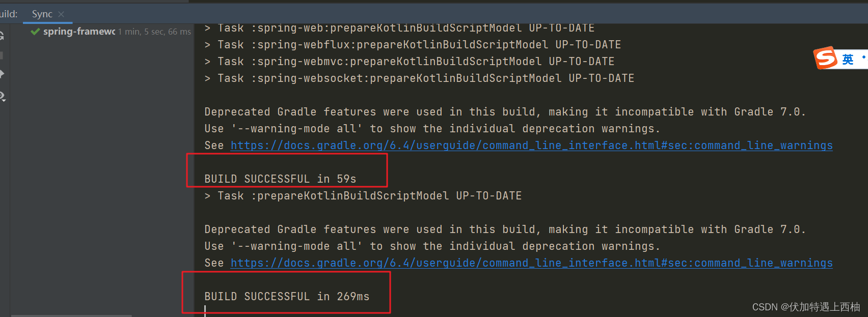Click the Build tool window label

(x=9, y=14)
